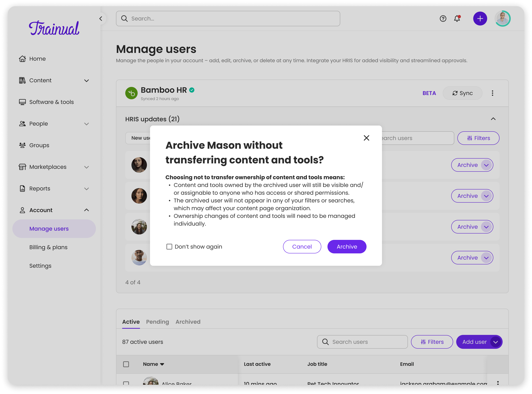Viewport: 532px width, 394px height.
Task: Open notifications bell
Action: [457, 18]
